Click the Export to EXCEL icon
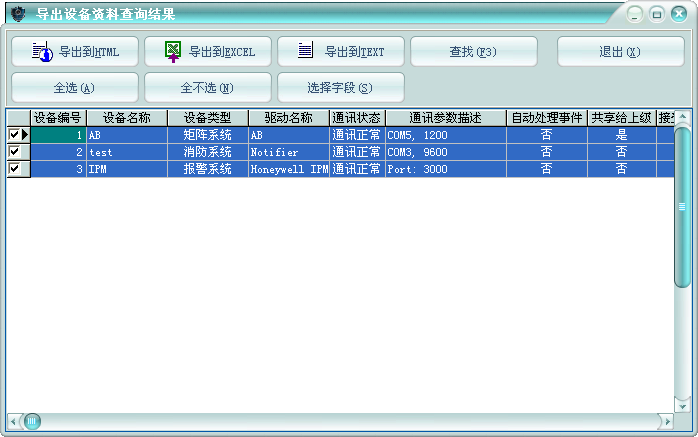This screenshot has width=698, height=437. [174, 51]
